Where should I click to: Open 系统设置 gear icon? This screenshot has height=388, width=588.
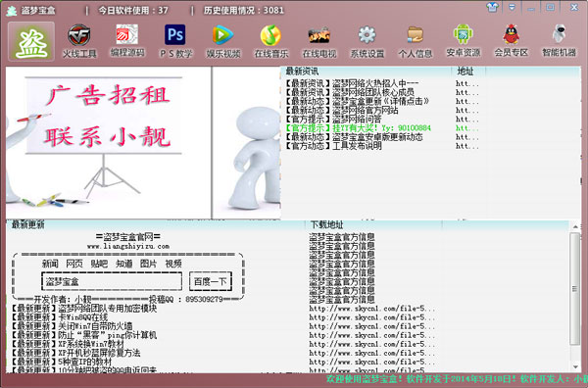(x=367, y=41)
